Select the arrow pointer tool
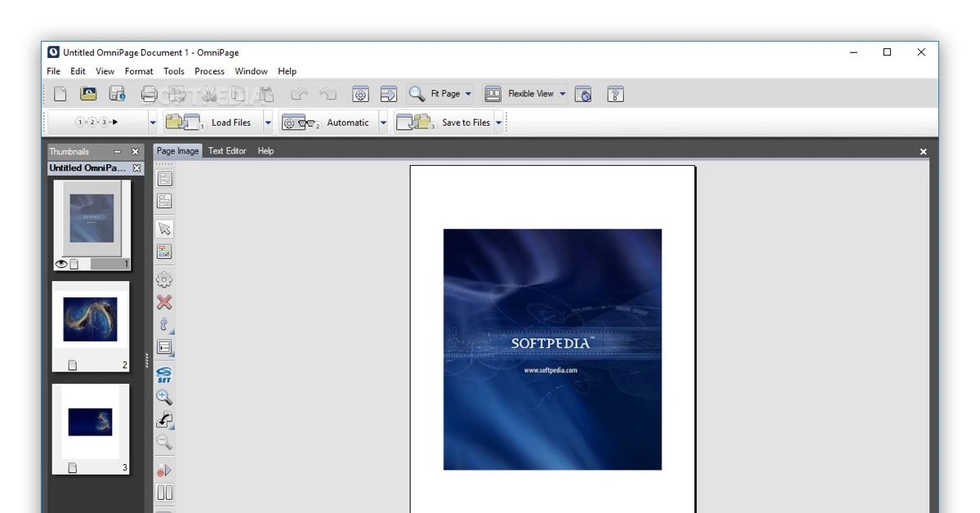 click(x=164, y=229)
